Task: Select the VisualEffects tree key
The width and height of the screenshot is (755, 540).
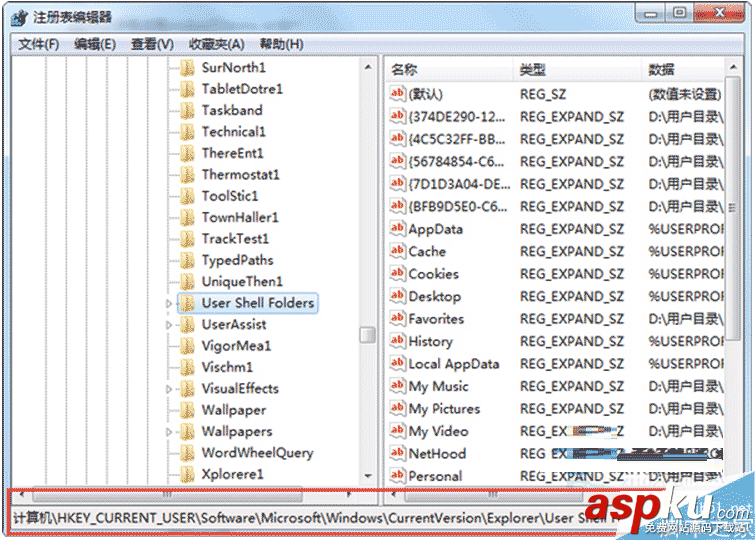Action: click(x=240, y=389)
